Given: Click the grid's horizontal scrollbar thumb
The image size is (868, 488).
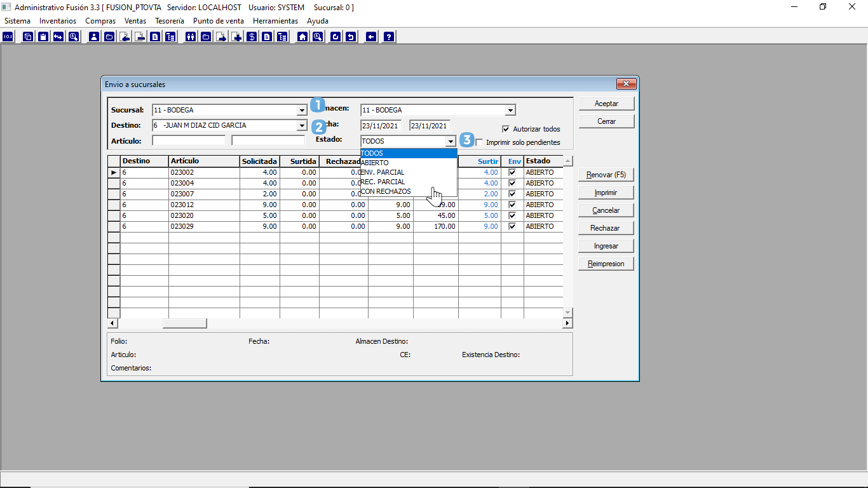Looking at the screenshot, I should point(184,323).
